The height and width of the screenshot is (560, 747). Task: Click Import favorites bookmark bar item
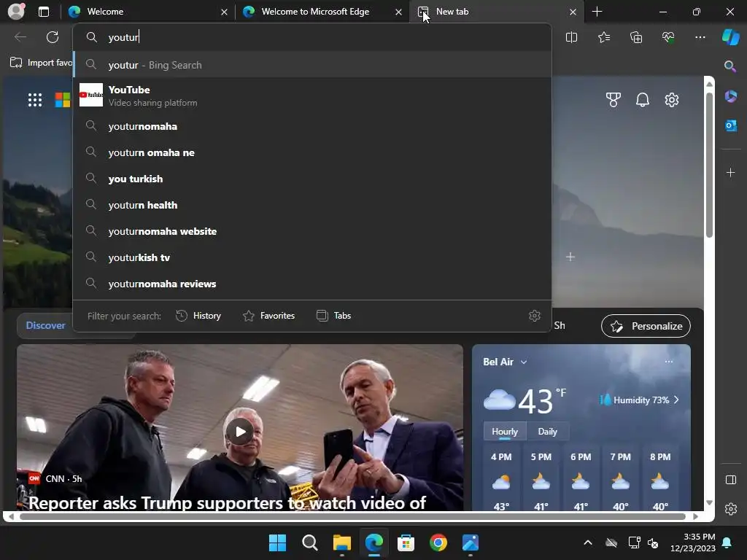coord(41,63)
